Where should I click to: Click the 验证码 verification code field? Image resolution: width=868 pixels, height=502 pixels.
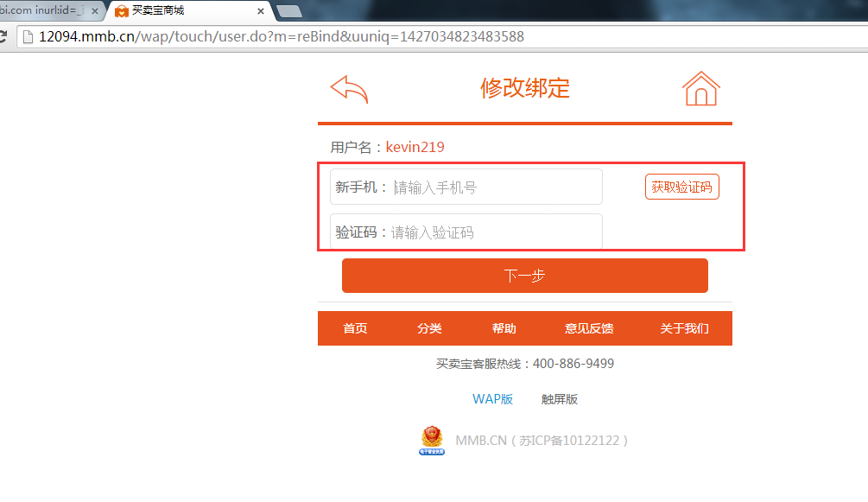pyautogui.click(x=466, y=232)
